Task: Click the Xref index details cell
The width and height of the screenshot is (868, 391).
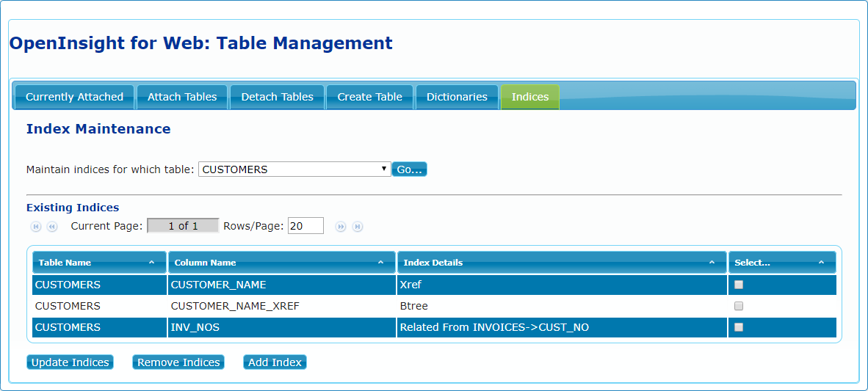Action: [x=562, y=285]
